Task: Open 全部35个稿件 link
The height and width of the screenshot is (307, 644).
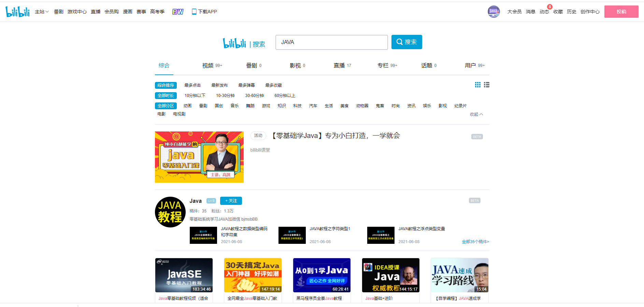Action: [475, 242]
